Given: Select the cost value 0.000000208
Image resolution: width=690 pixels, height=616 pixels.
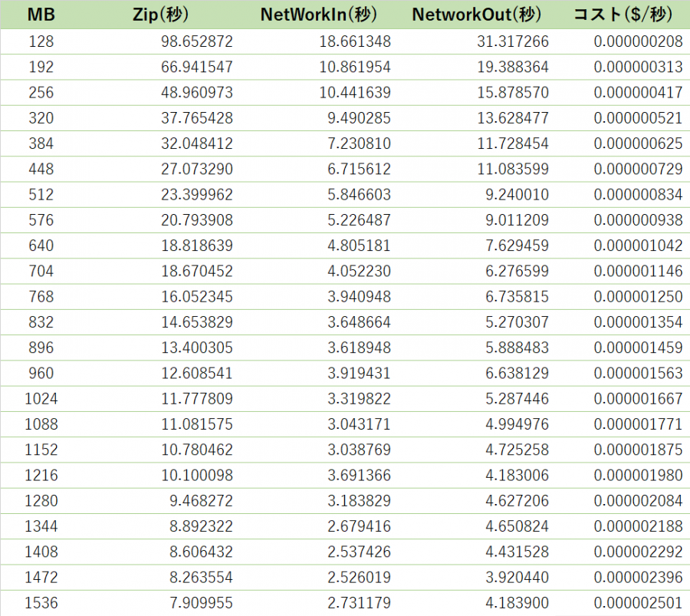Looking at the screenshot, I should tap(638, 41).
